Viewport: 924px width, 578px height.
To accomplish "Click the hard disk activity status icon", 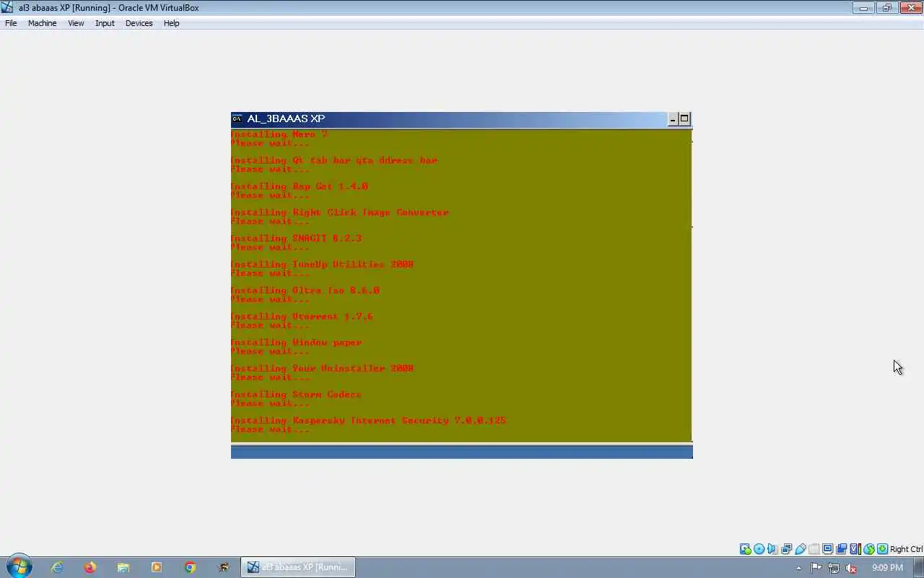I will [x=746, y=549].
